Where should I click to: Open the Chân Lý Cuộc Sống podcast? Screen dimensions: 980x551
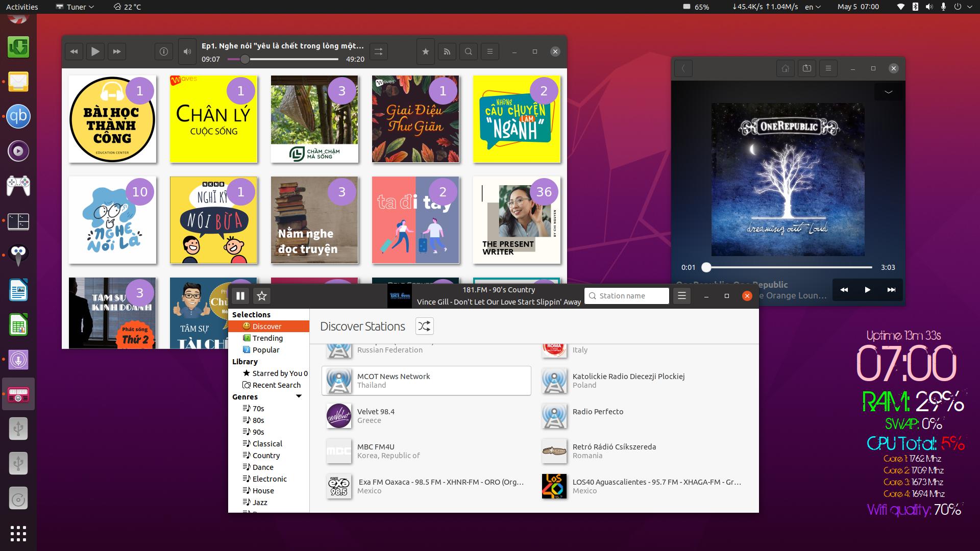pyautogui.click(x=213, y=119)
